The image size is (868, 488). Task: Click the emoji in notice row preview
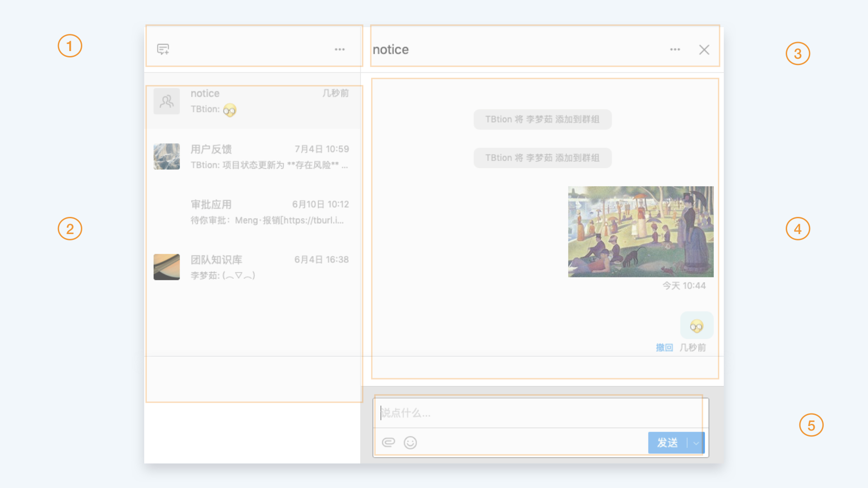(230, 110)
